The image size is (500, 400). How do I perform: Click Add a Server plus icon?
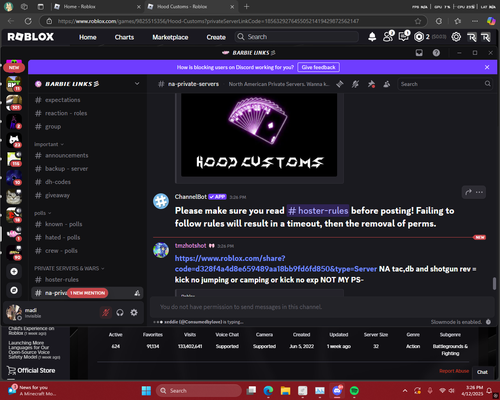(x=14, y=271)
